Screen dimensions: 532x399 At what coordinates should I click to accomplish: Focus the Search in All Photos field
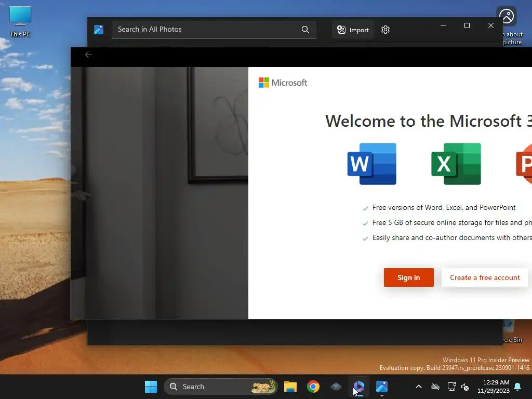pyautogui.click(x=214, y=30)
